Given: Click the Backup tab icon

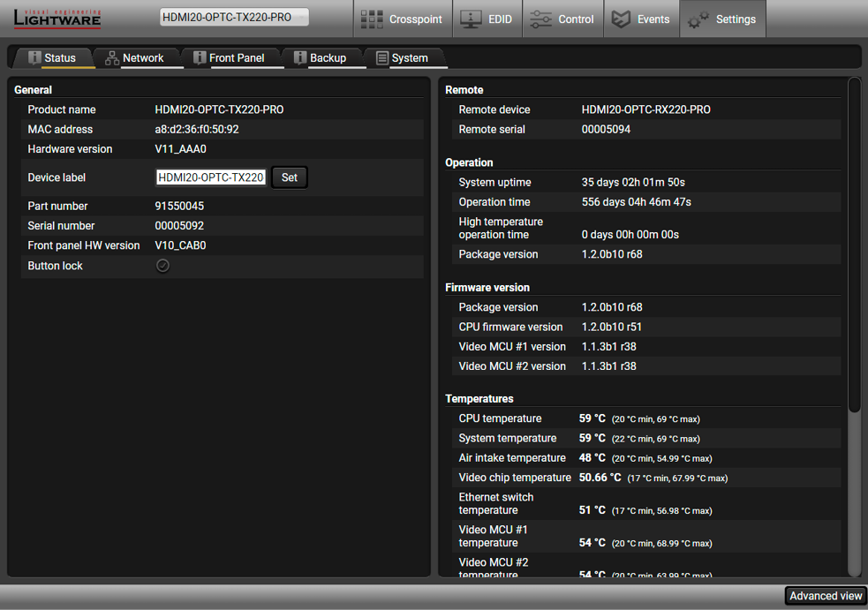Looking at the screenshot, I should click(300, 57).
